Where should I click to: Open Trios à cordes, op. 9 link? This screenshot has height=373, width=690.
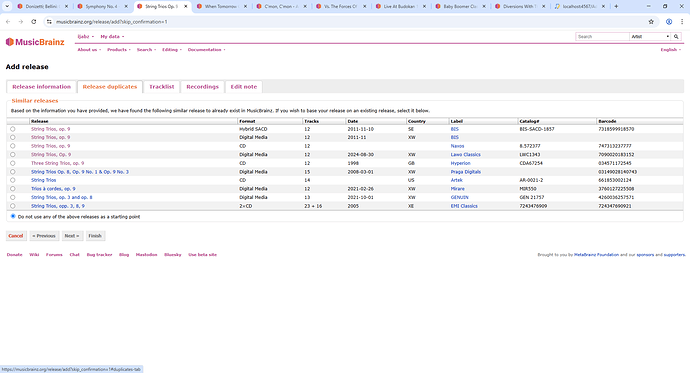coord(53,189)
